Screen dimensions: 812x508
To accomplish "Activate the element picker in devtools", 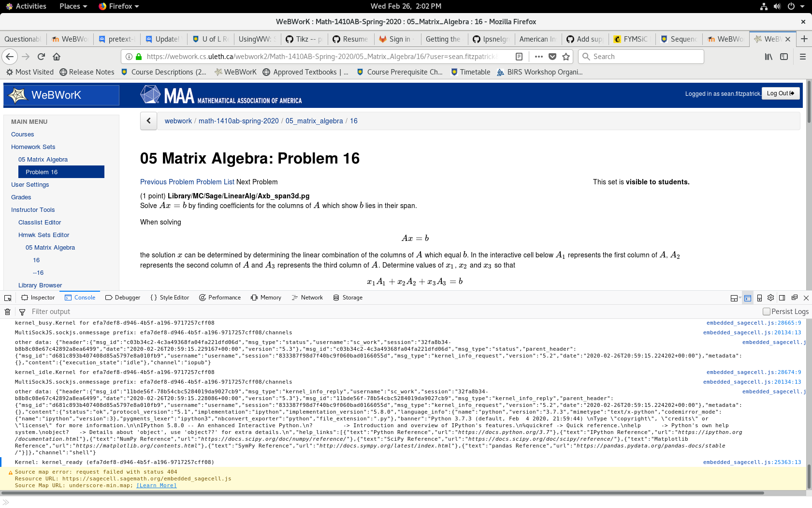I will pos(8,298).
